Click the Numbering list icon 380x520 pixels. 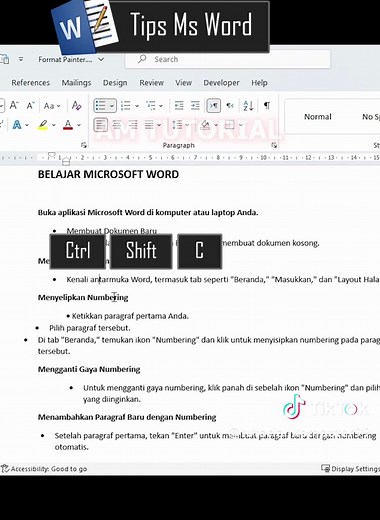point(126,106)
